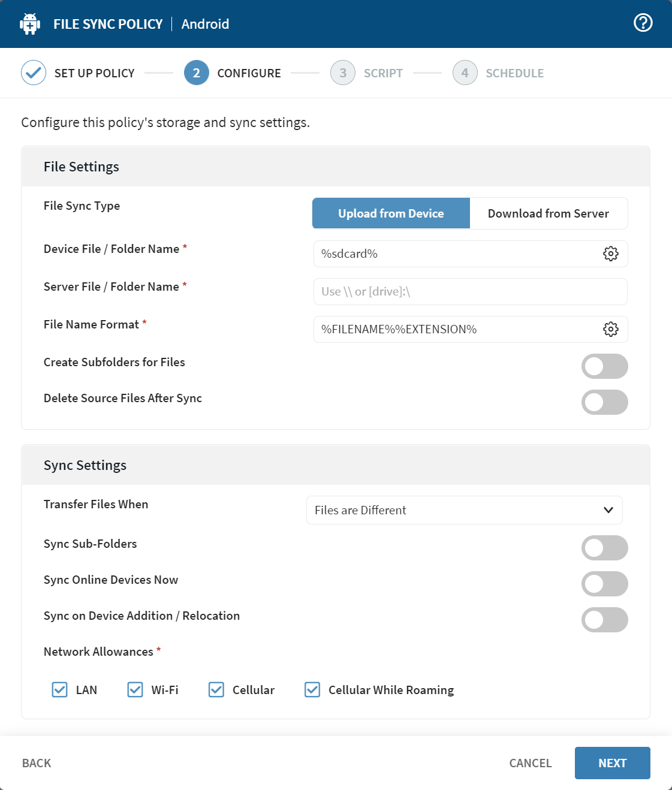
Task: Uncheck the Cellular While Roaming checkbox
Action: (312, 690)
